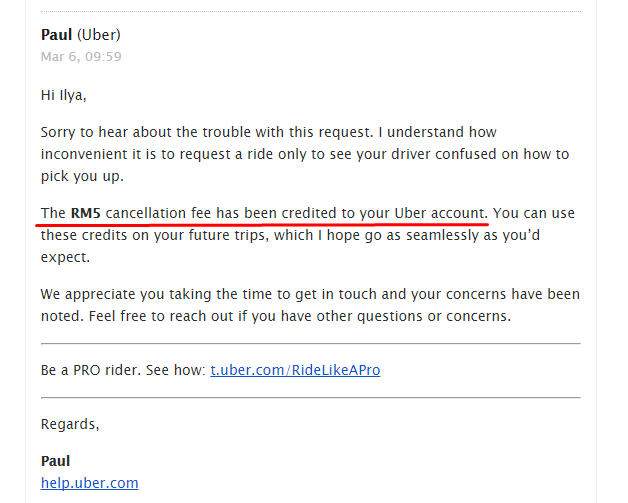The height and width of the screenshot is (503, 628).
Task: Click the bold "RM5" amount
Action: pyautogui.click(x=86, y=214)
